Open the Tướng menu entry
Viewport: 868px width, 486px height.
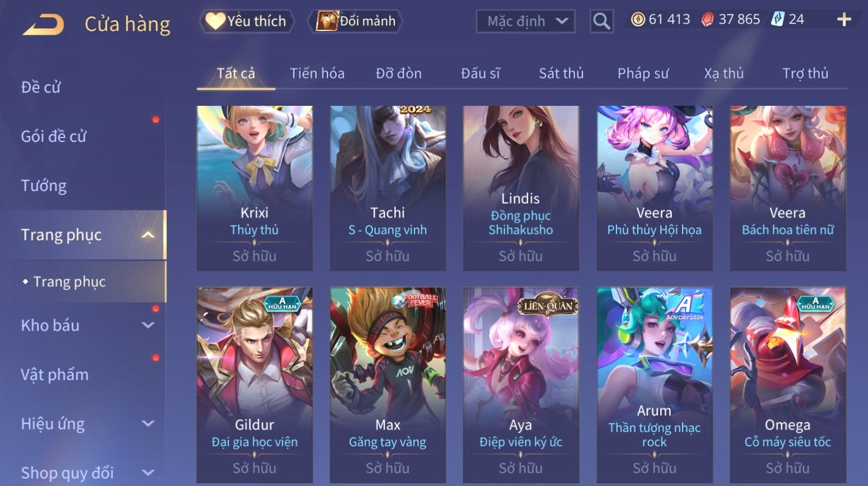click(44, 186)
